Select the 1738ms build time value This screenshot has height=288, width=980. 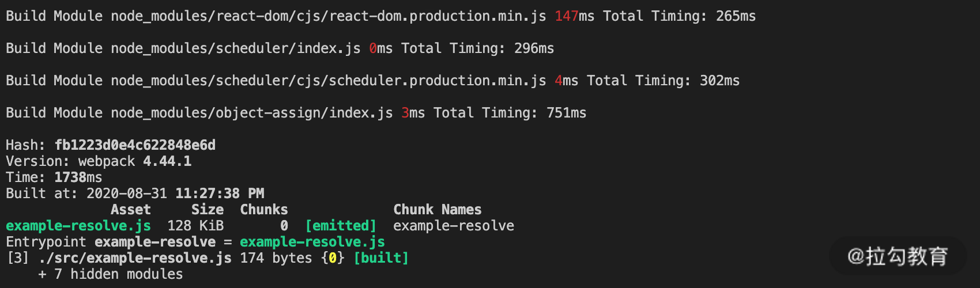pos(78,177)
